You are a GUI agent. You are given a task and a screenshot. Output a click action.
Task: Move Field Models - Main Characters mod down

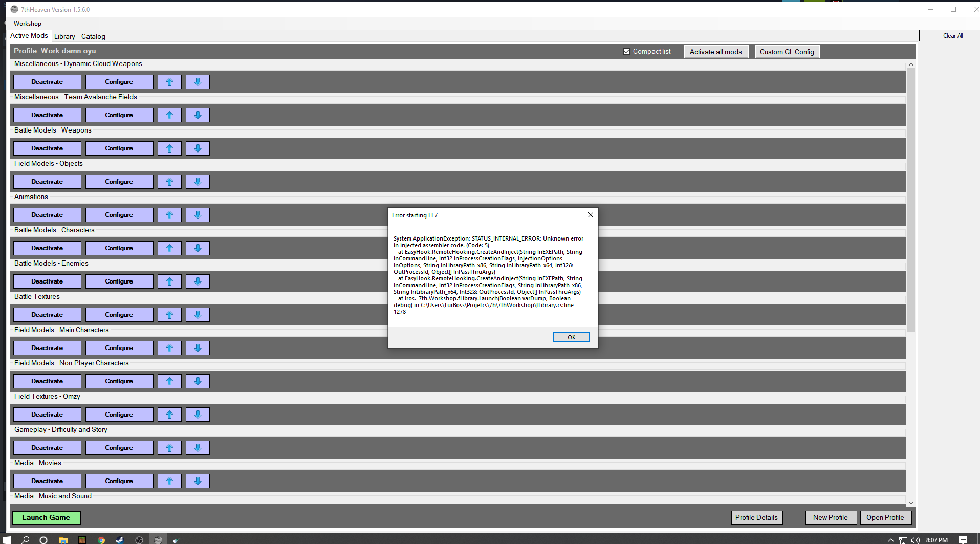tap(198, 348)
